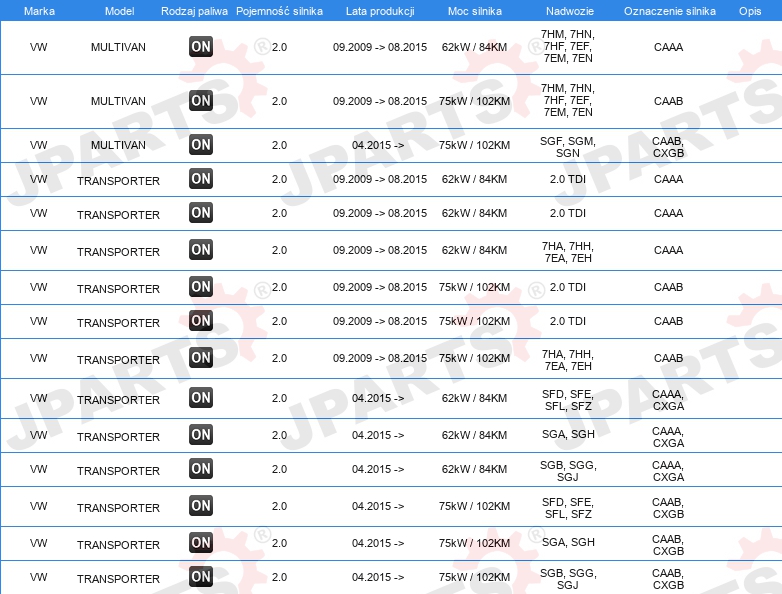Click 'SFD, SFE, SFL, SFZ' in 62kW row
Screen dimensions: 782x594
tap(568, 400)
